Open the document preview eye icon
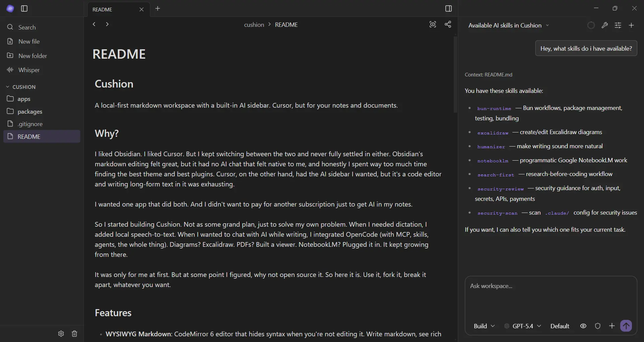Screen dimensions: 644x342 click(433, 24)
